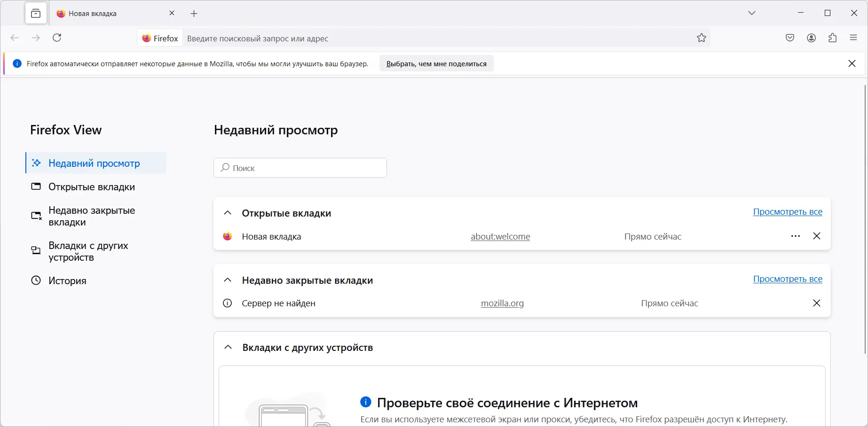Open the account profile icon
This screenshot has width=868, height=427.
[x=811, y=38]
